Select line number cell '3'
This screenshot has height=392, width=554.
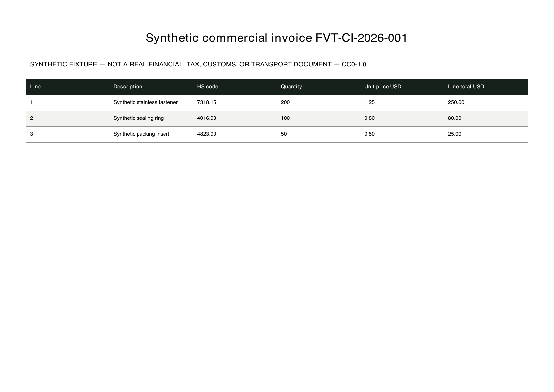click(x=68, y=134)
